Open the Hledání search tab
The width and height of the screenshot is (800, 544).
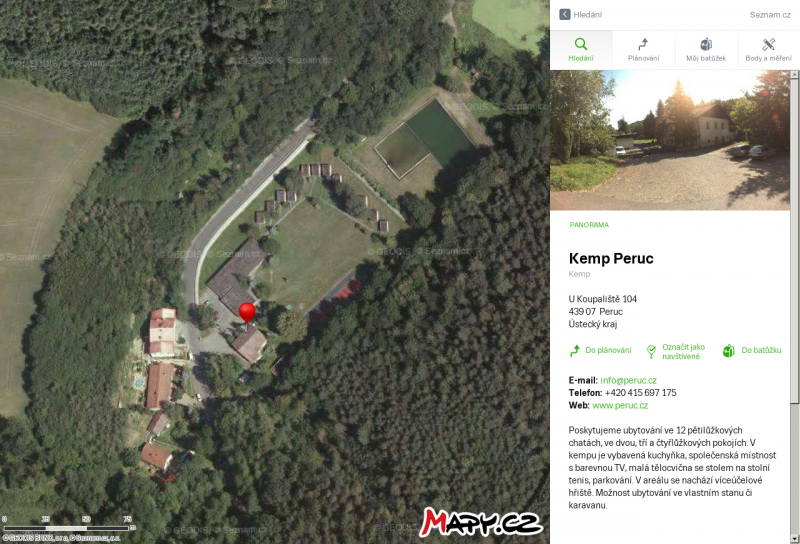(581, 50)
